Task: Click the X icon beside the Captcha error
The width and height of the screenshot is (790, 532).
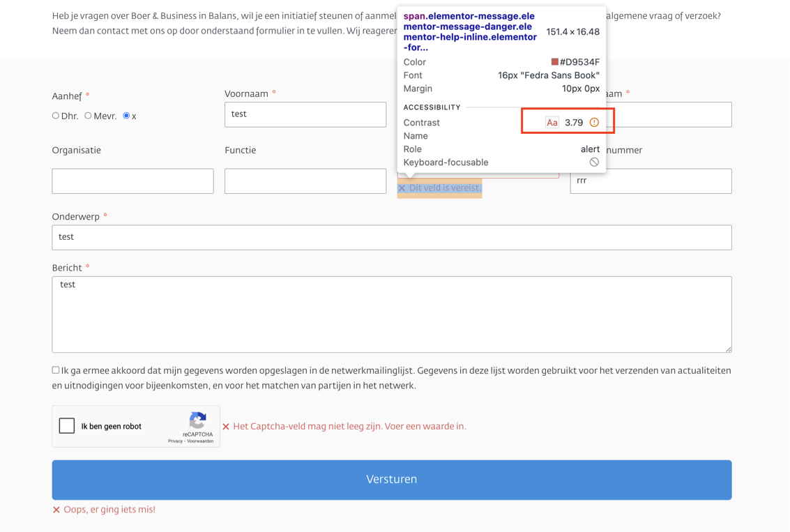Action: click(x=226, y=427)
